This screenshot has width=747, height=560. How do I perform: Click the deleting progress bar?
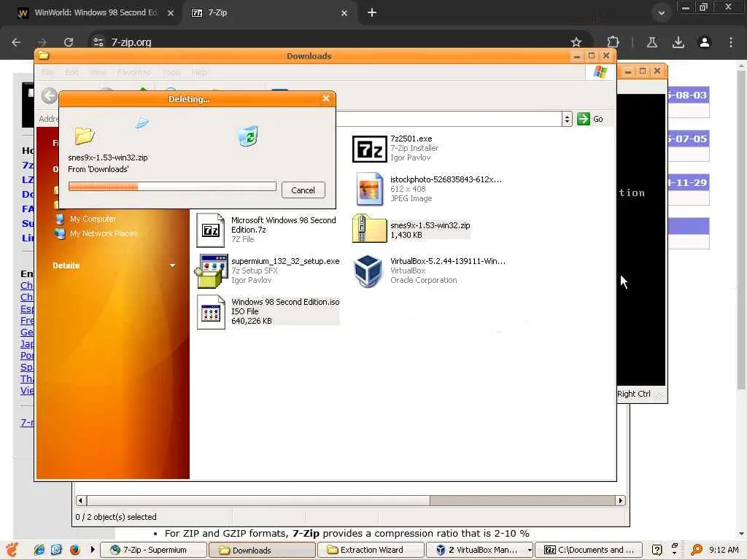tap(172, 186)
